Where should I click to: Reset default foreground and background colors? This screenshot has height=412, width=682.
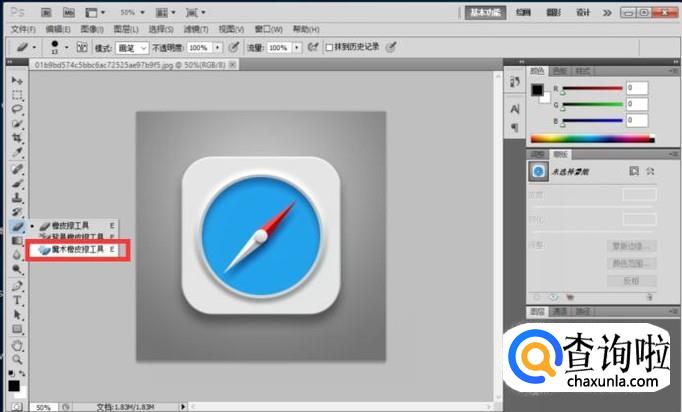click(x=12, y=374)
